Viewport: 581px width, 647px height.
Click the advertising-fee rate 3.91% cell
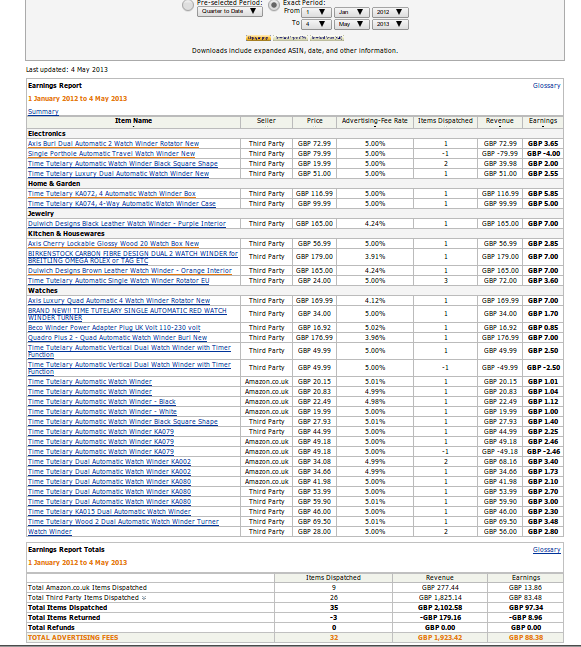(375, 257)
